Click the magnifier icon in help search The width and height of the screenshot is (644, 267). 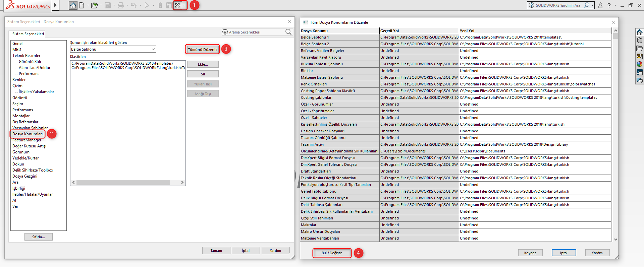[587, 5]
